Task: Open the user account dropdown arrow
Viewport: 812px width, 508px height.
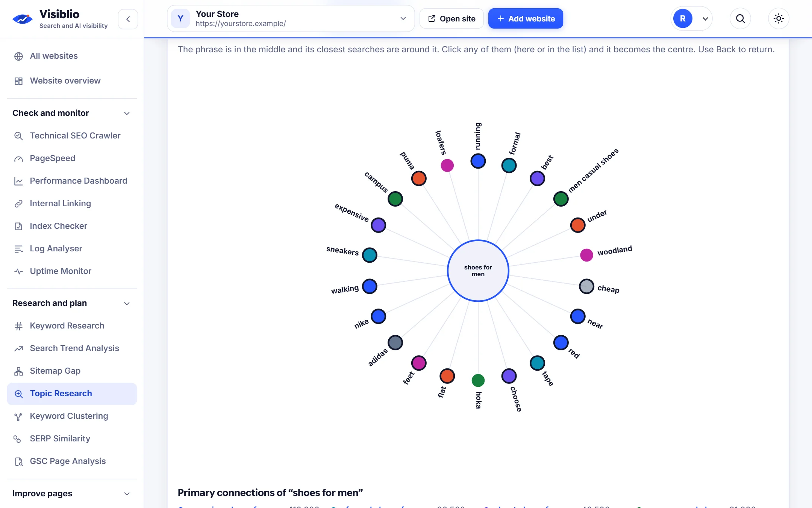Action: coord(705,18)
